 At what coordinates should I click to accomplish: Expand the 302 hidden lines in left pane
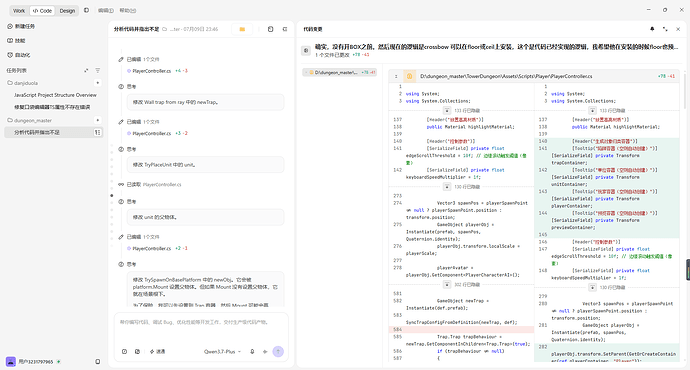[x=447, y=285]
